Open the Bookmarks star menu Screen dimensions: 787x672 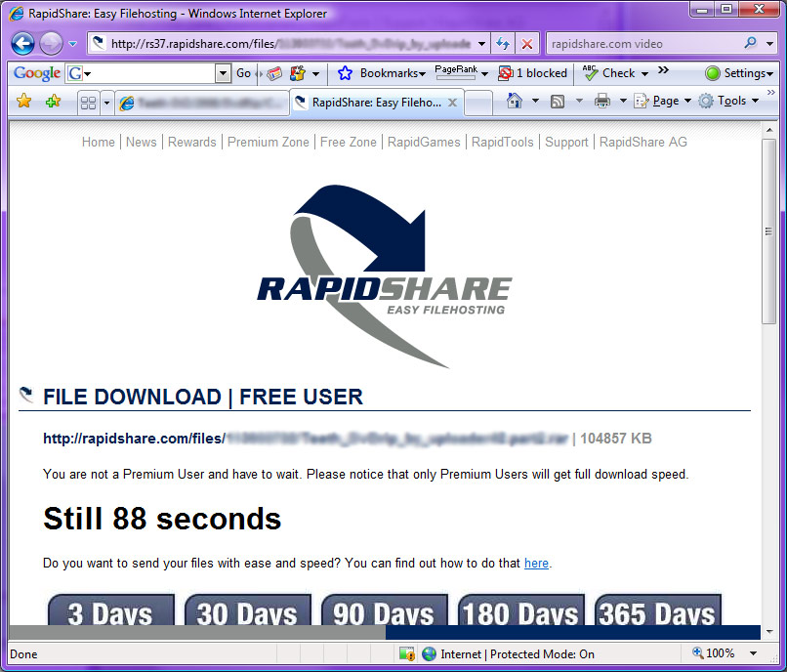382,73
